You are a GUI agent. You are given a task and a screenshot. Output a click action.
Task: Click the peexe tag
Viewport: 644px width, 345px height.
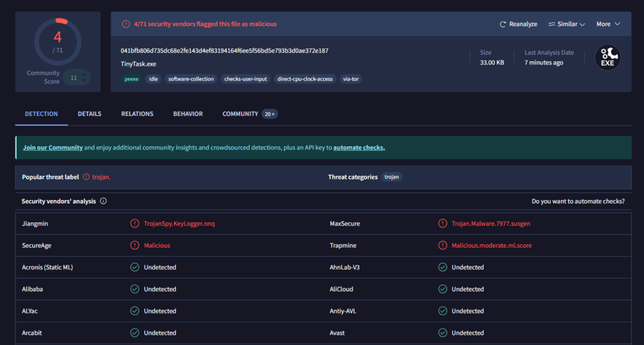point(131,79)
